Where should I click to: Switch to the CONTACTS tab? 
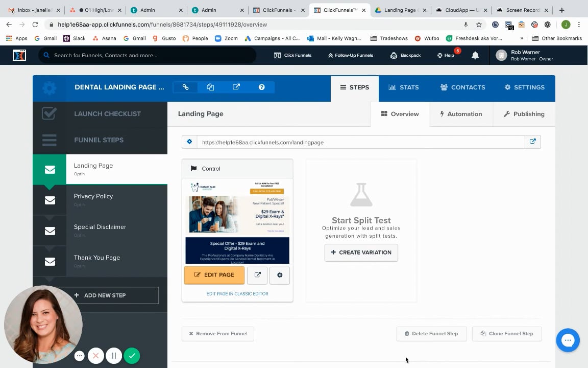(x=462, y=87)
